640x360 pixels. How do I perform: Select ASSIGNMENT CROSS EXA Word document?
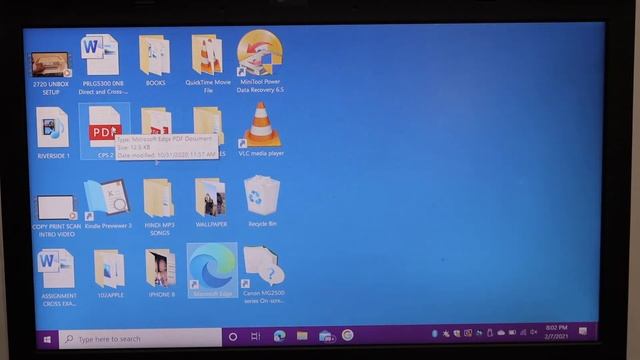click(56, 269)
